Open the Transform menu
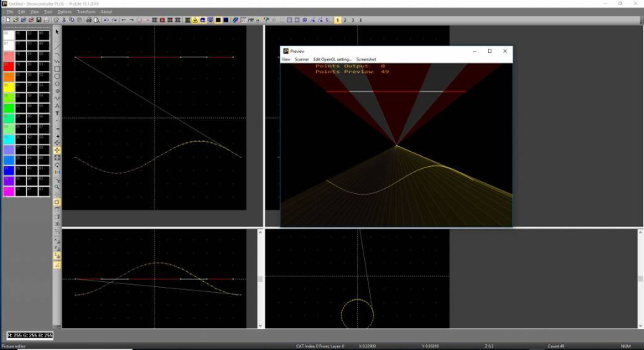The width and height of the screenshot is (644, 350). point(86,12)
